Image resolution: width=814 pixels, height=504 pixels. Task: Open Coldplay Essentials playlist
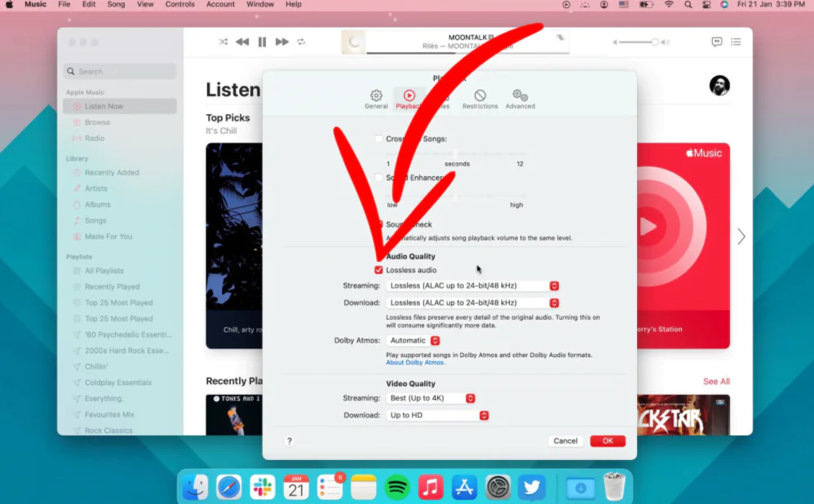pos(120,382)
